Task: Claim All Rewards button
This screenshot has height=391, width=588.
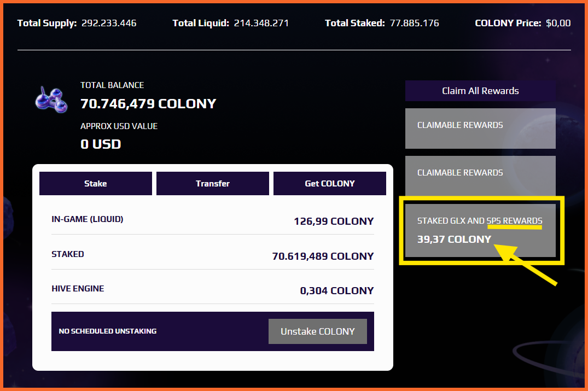Action: tap(480, 91)
